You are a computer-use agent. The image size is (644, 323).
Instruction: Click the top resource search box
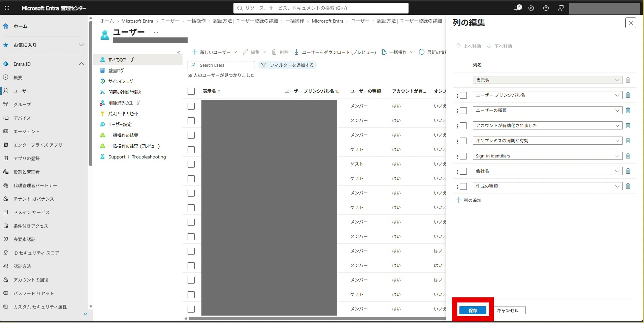click(321, 8)
